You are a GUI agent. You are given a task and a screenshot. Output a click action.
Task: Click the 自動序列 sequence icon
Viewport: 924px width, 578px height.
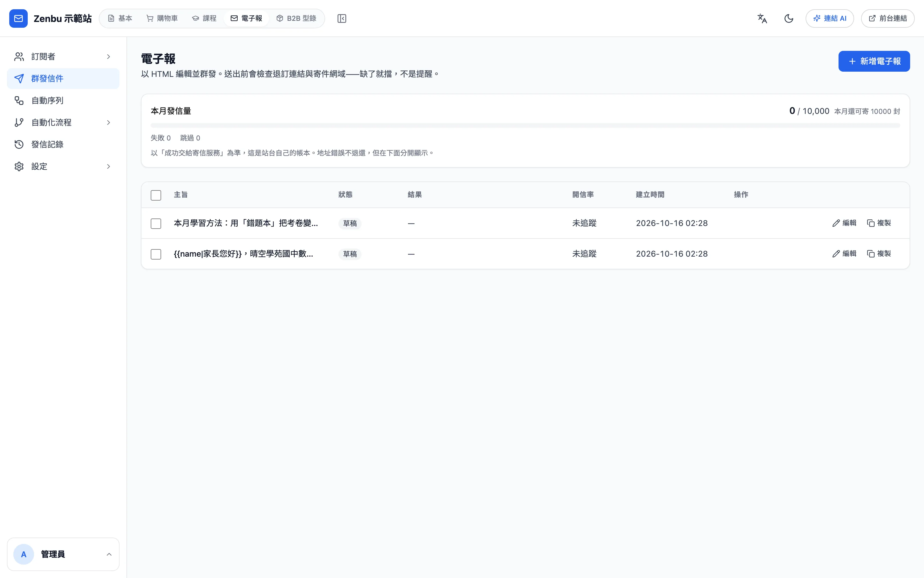point(19,101)
